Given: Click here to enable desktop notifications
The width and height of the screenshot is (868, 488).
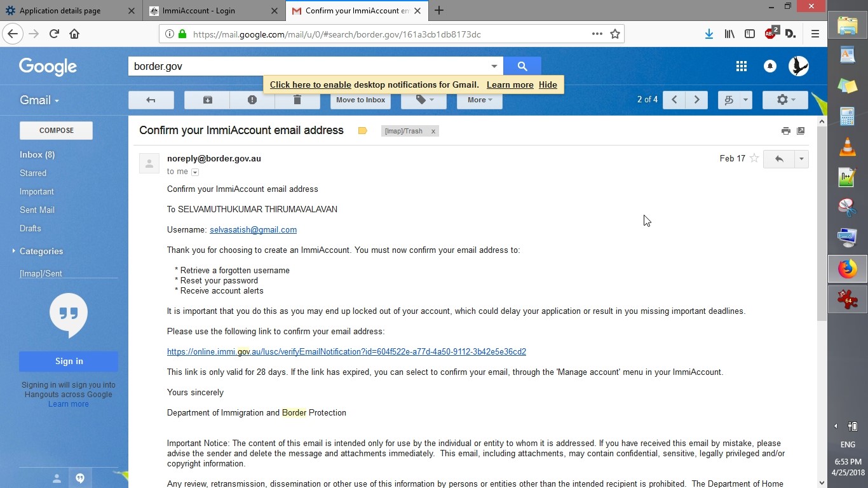Looking at the screenshot, I should 311,85.
